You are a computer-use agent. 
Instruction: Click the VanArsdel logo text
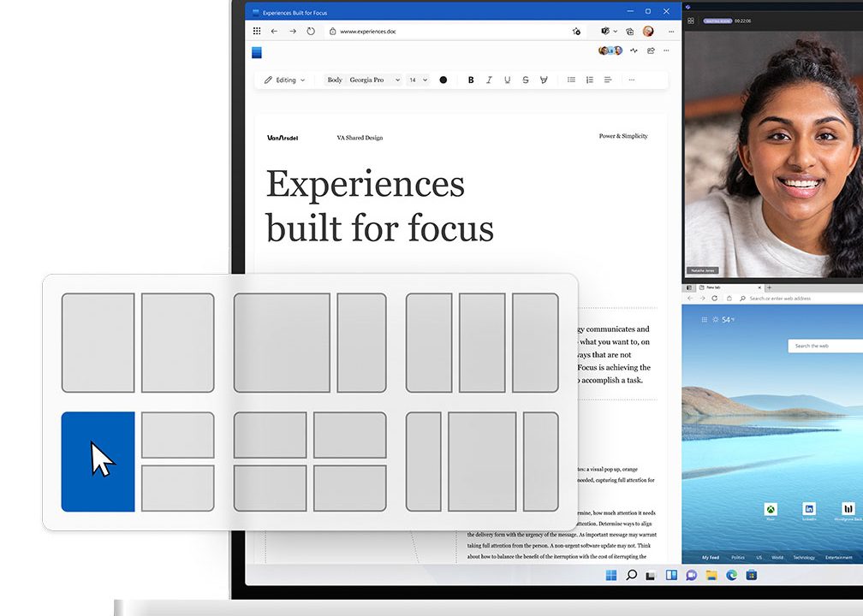tap(283, 138)
